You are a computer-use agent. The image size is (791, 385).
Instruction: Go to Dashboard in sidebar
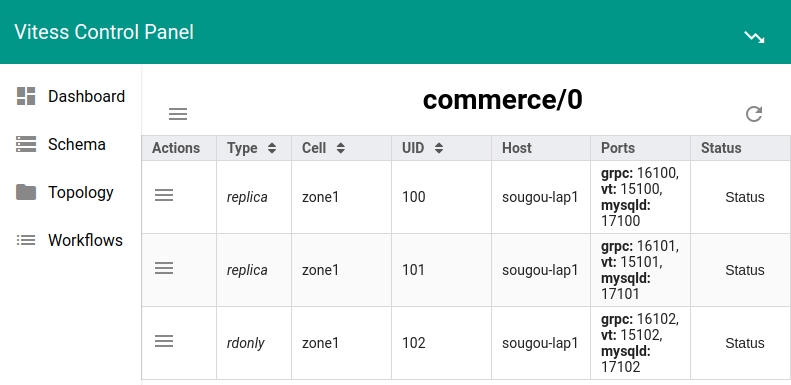86,96
